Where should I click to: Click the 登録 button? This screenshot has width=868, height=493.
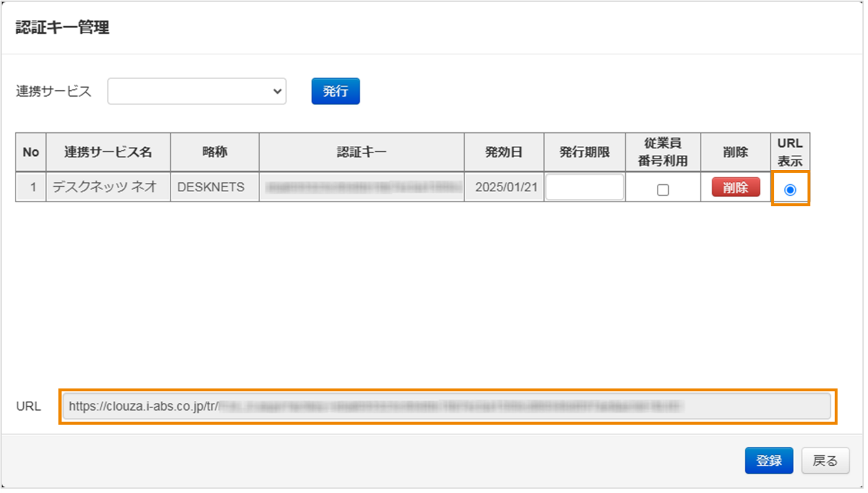tap(769, 461)
